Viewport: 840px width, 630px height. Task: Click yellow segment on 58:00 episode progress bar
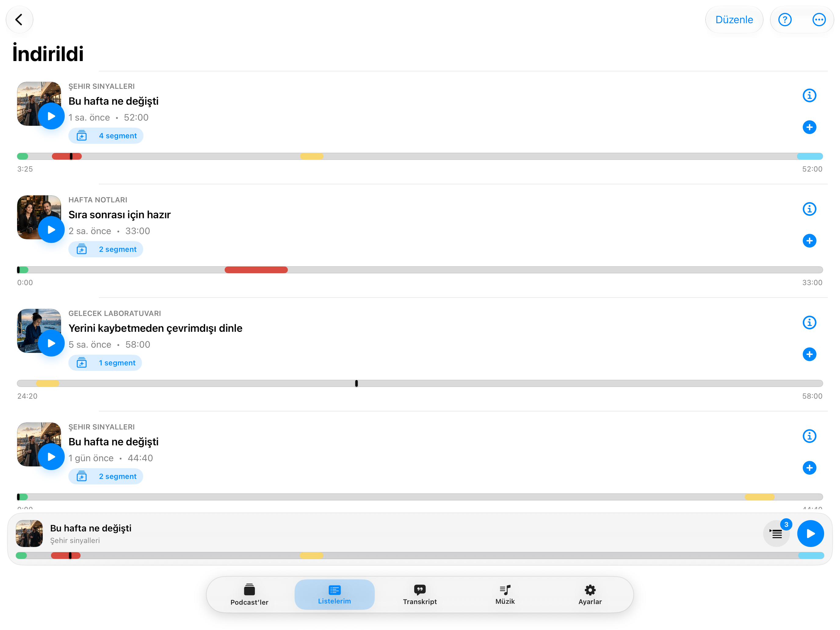pyautogui.click(x=48, y=384)
